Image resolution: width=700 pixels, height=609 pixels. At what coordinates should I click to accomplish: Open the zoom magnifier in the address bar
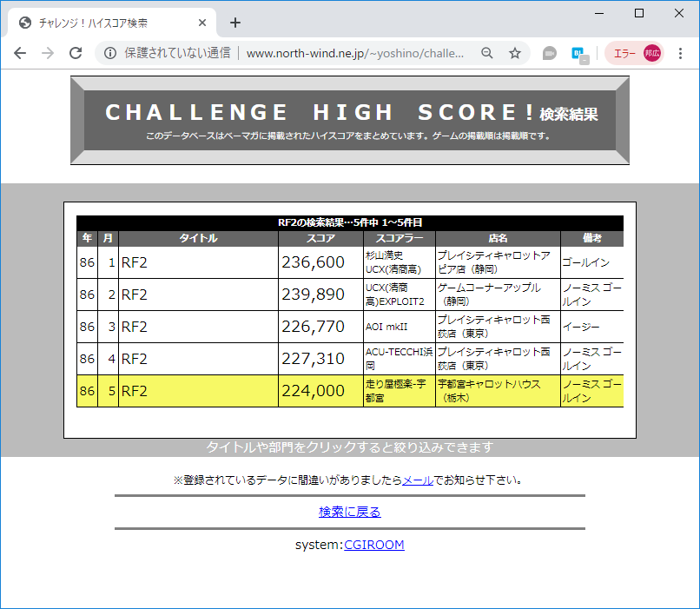pos(486,53)
